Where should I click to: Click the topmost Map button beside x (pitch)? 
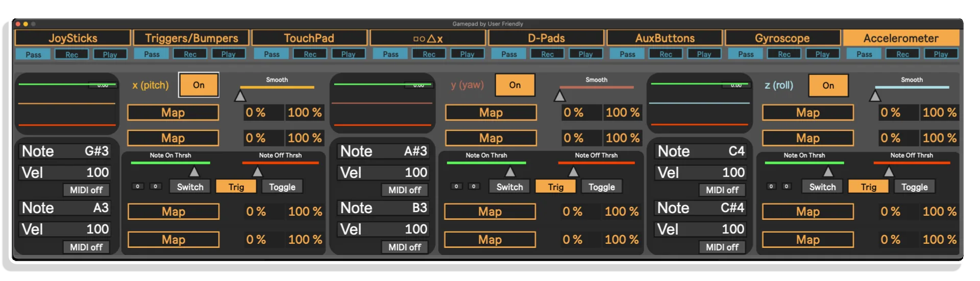click(x=173, y=113)
